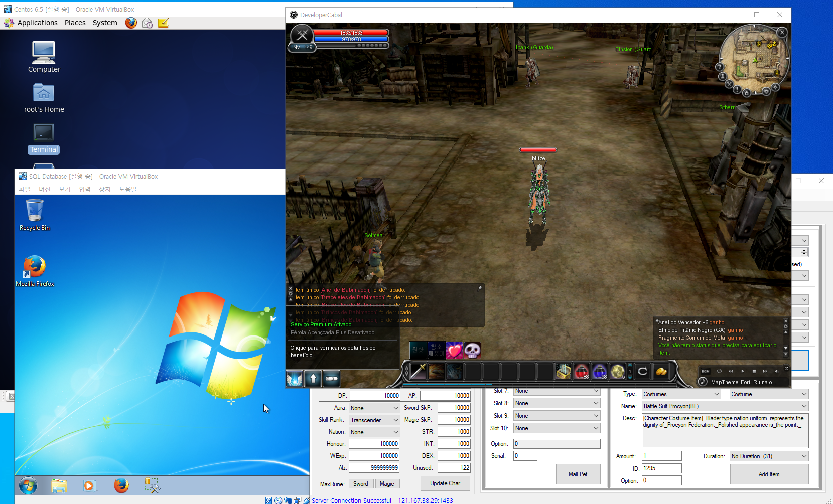Open the Applications menu in CentOS
Image resolution: width=833 pixels, height=504 pixels.
click(37, 23)
